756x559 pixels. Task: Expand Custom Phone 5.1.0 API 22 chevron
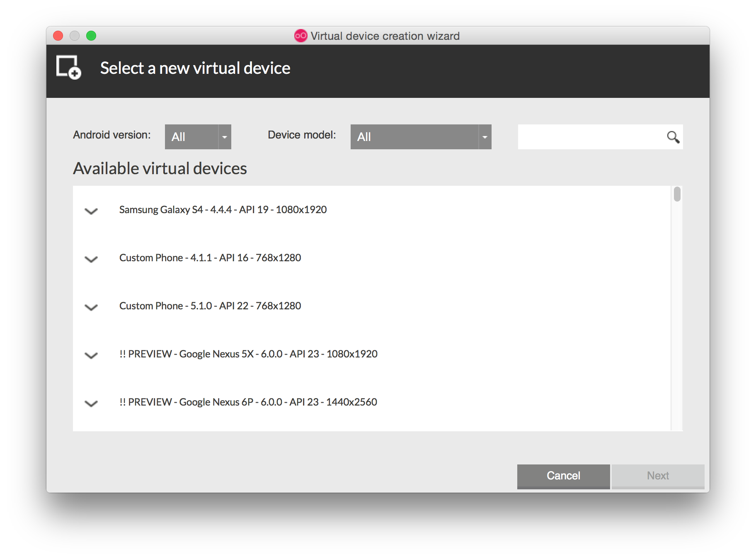pos(91,307)
